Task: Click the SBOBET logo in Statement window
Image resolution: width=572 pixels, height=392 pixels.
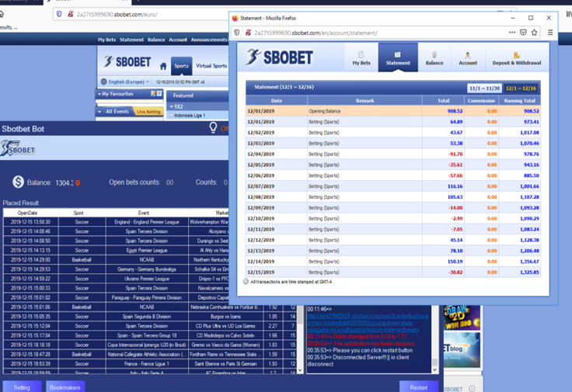Action: click(x=280, y=57)
